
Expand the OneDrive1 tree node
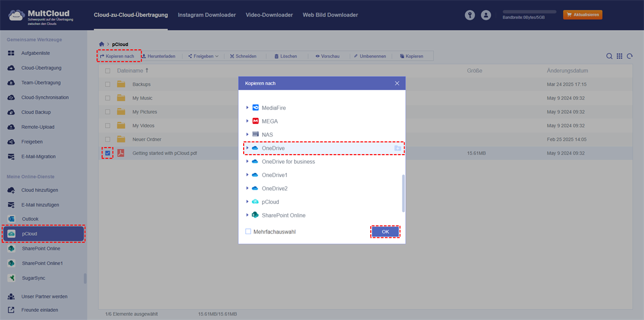247,175
